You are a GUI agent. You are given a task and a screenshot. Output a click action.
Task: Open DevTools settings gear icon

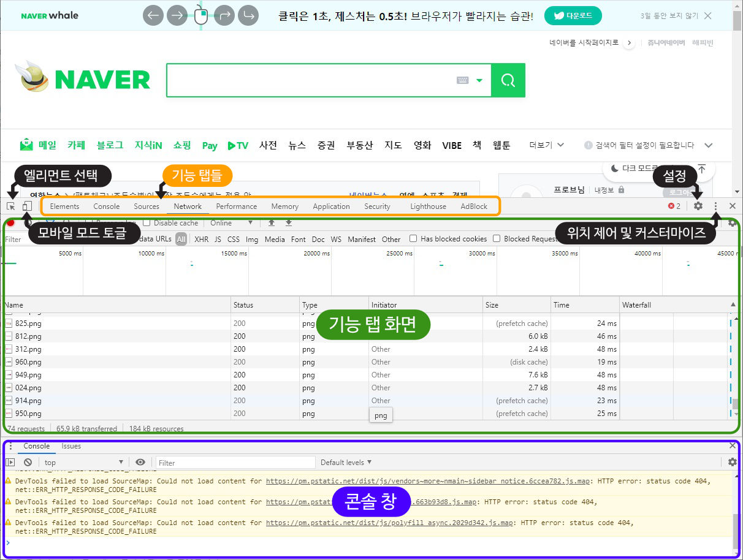[698, 206]
